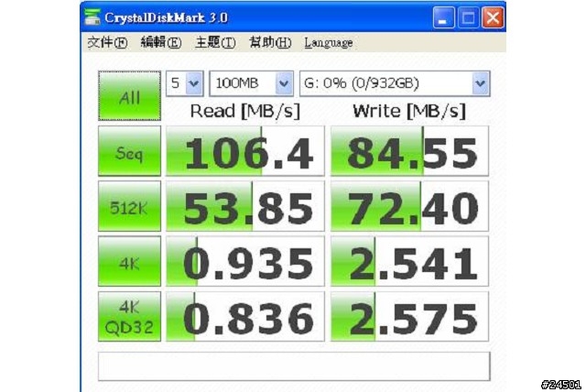586x392 pixels.
Task: Run the 4K random test
Action: (129, 261)
